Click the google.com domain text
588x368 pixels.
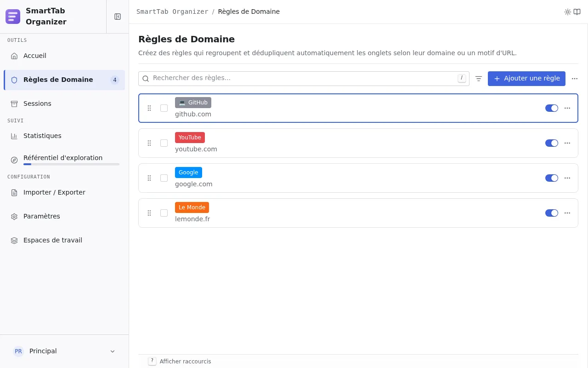click(194, 184)
